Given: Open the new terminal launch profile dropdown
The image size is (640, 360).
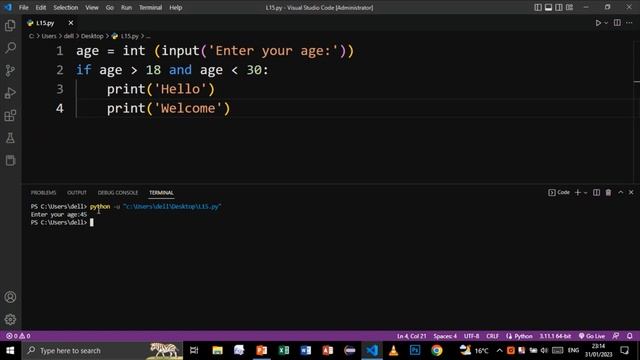Looking at the screenshot, I should pyautogui.click(x=586, y=192).
